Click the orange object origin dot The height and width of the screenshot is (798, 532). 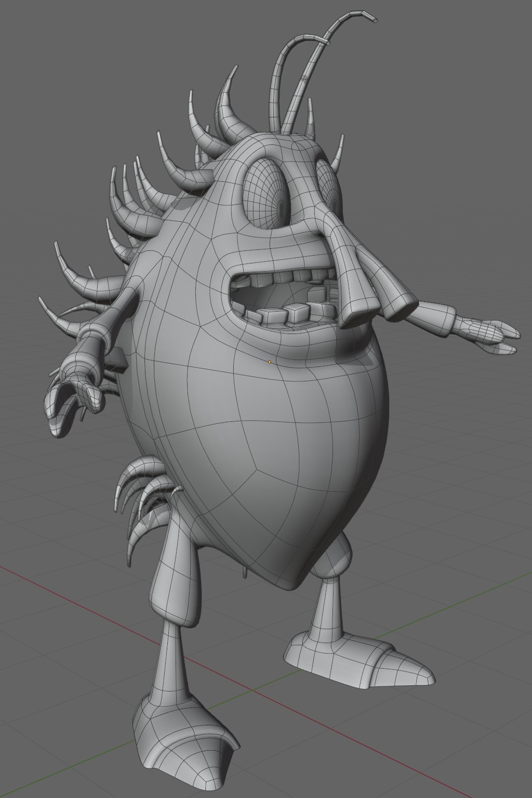click(x=269, y=362)
